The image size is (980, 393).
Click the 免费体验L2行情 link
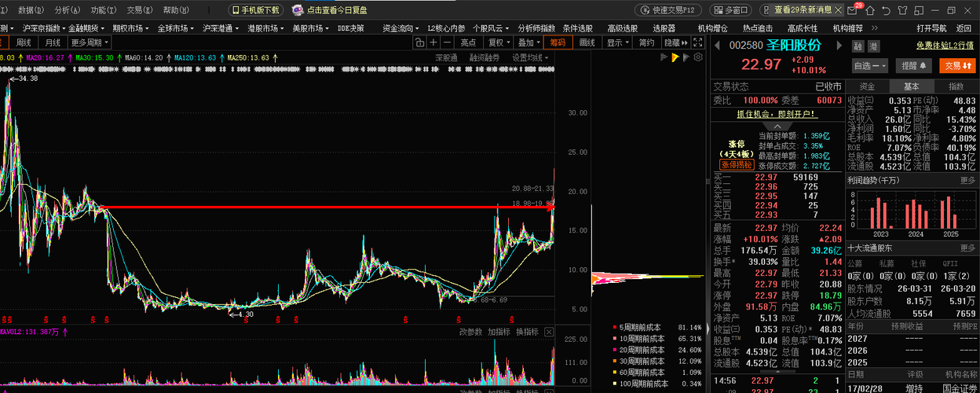coord(945,46)
